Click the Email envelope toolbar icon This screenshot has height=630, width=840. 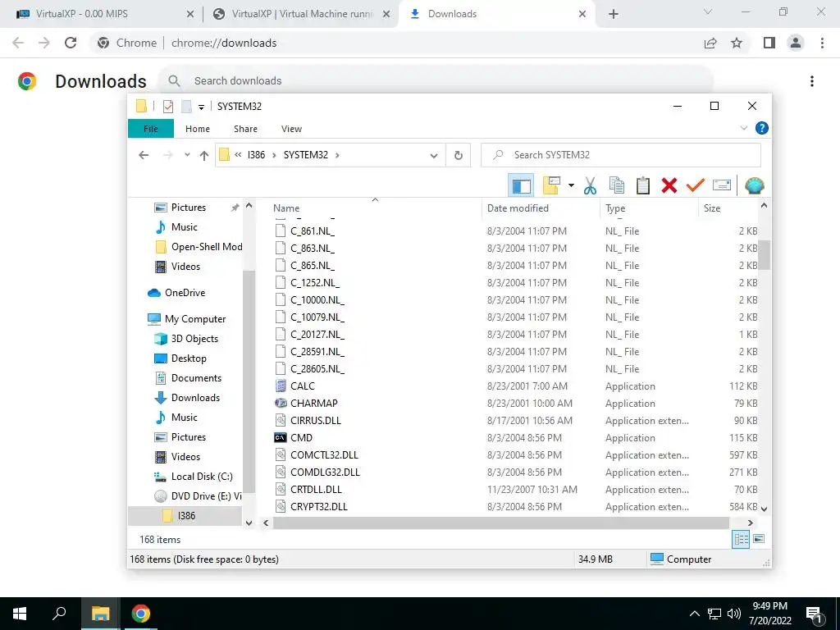coord(722,185)
